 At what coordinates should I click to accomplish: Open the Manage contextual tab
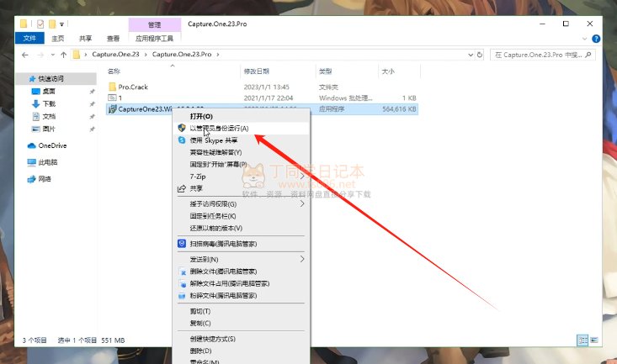(x=155, y=24)
